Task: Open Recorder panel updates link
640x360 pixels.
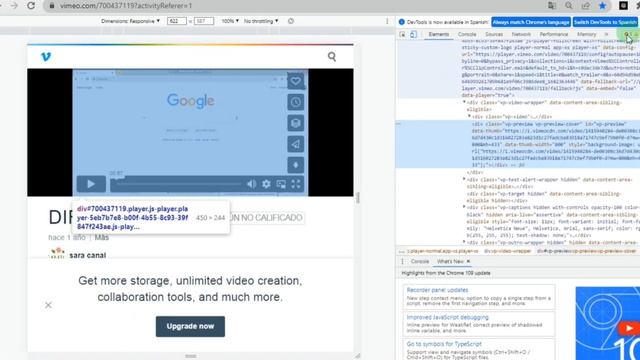Action: [x=437, y=290]
